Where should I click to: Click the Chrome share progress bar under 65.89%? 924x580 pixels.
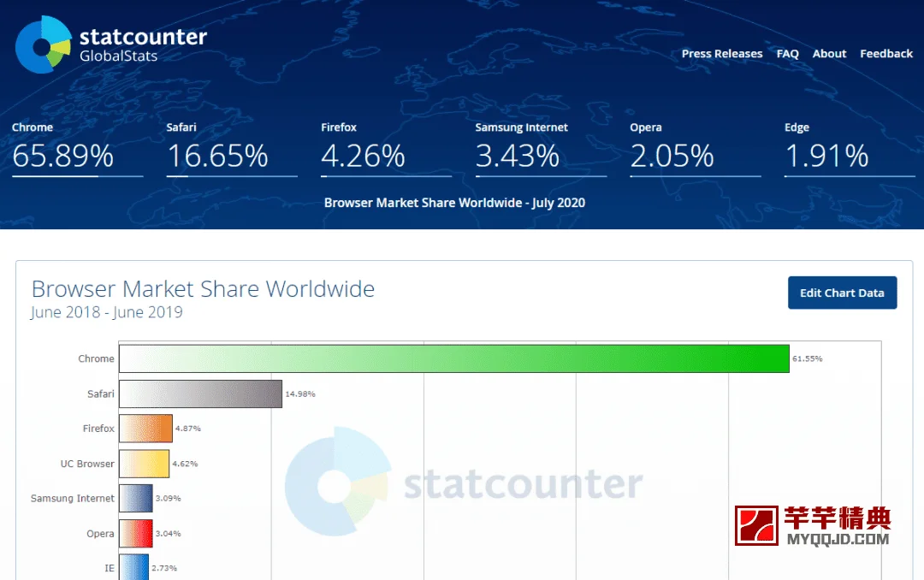pyautogui.click(x=77, y=175)
